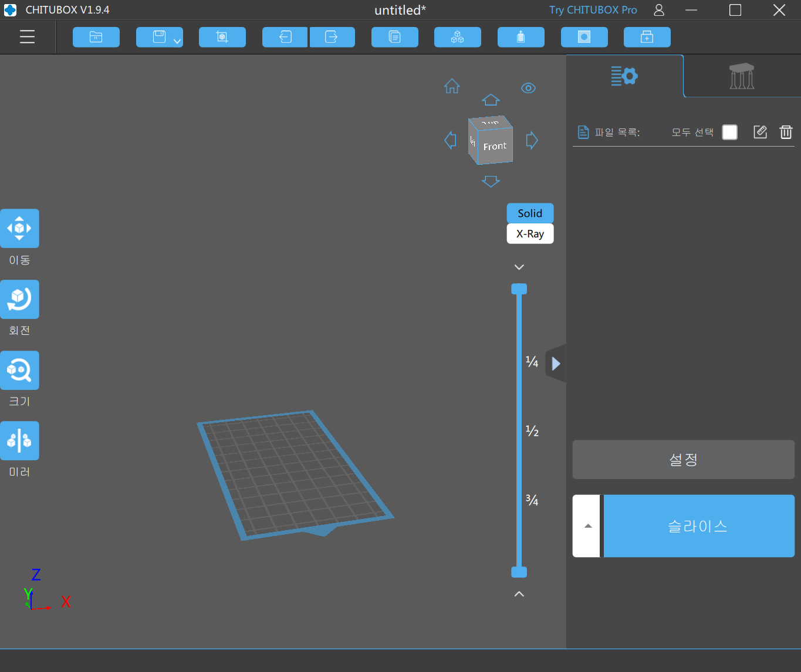Click the dig hole toolbar icon
Image resolution: width=801 pixels, height=672 pixels.
584,37
